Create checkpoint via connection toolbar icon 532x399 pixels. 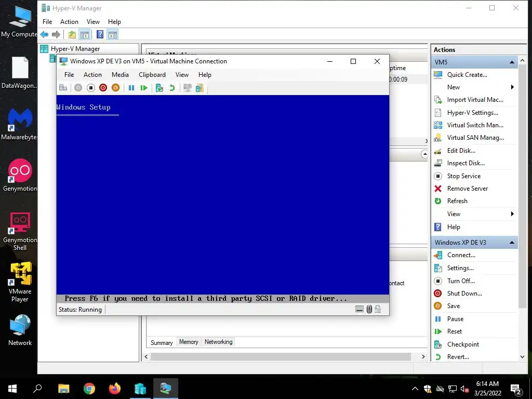click(159, 88)
